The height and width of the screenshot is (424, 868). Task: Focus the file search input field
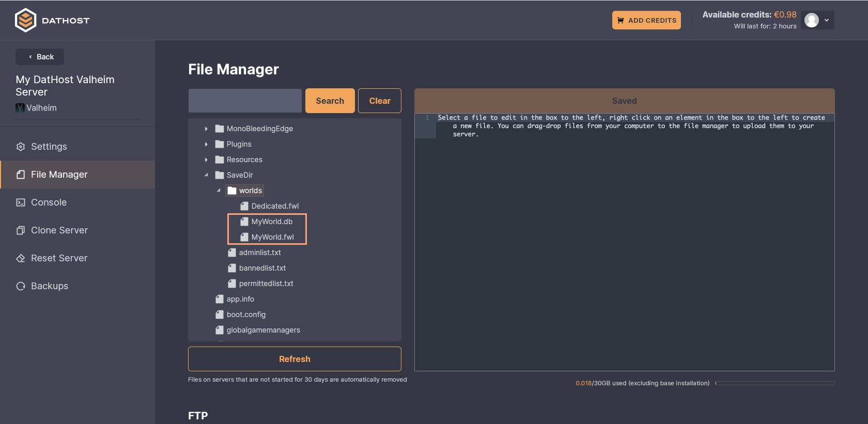pyautogui.click(x=245, y=101)
